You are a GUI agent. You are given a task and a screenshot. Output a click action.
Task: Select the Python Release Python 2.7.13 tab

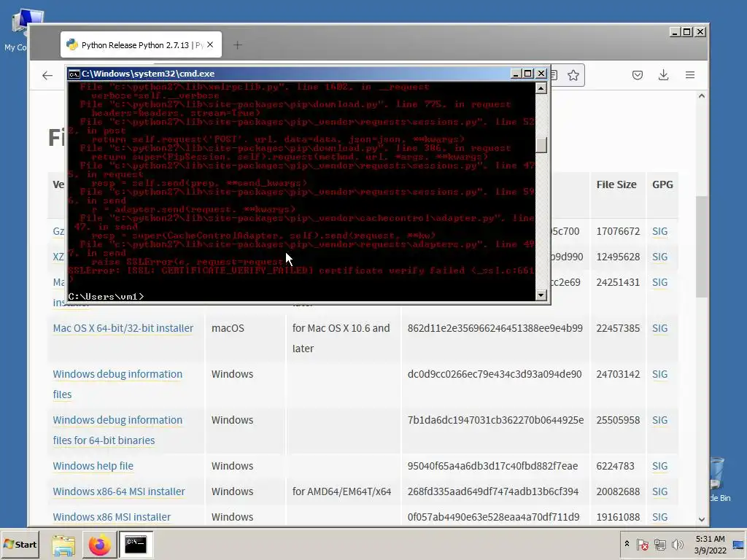[x=141, y=44]
